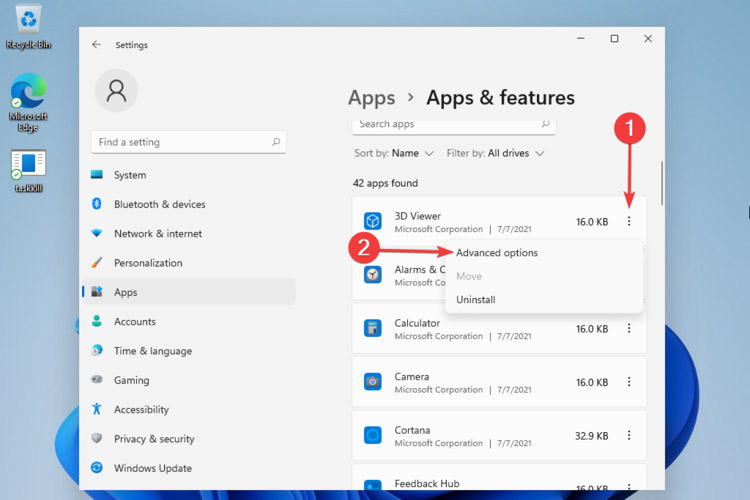Click the Settings back arrow
Viewport: 750px width, 500px height.
click(x=96, y=44)
